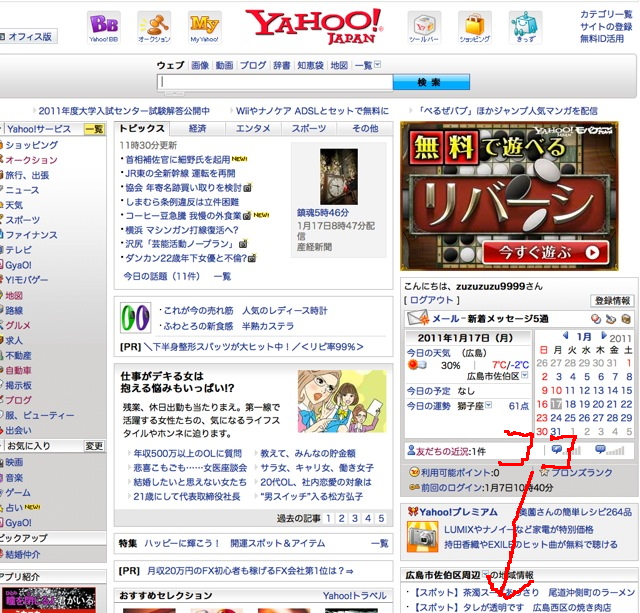Switch to the スポーツ tab
Screen dimensions: 640x613
[309, 128]
